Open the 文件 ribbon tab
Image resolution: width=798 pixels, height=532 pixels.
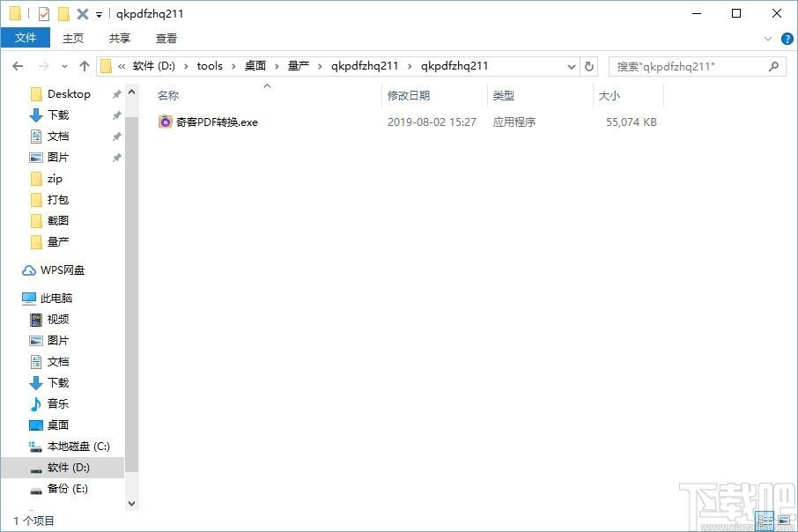pyautogui.click(x=26, y=38)
